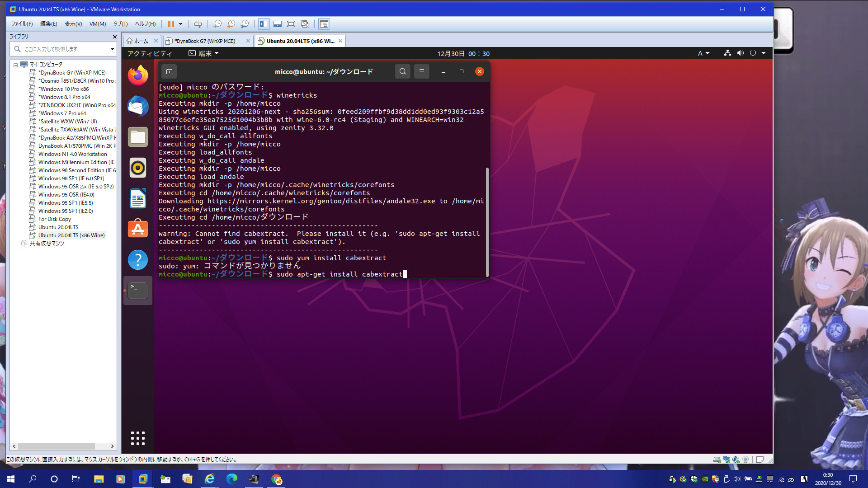
Task: Click the Ubuntu clock 12月30日
Action: point(463,53)
